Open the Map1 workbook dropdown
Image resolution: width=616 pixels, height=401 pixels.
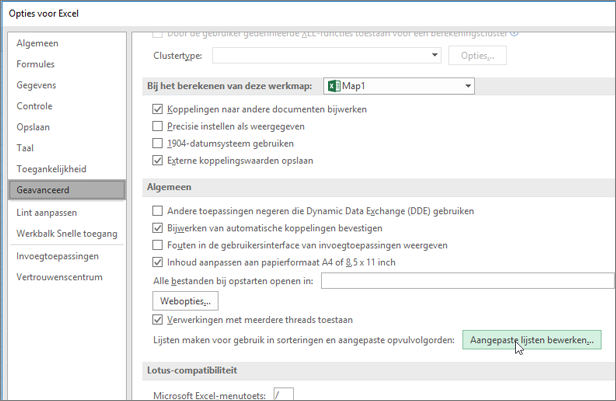click(399, 86)
